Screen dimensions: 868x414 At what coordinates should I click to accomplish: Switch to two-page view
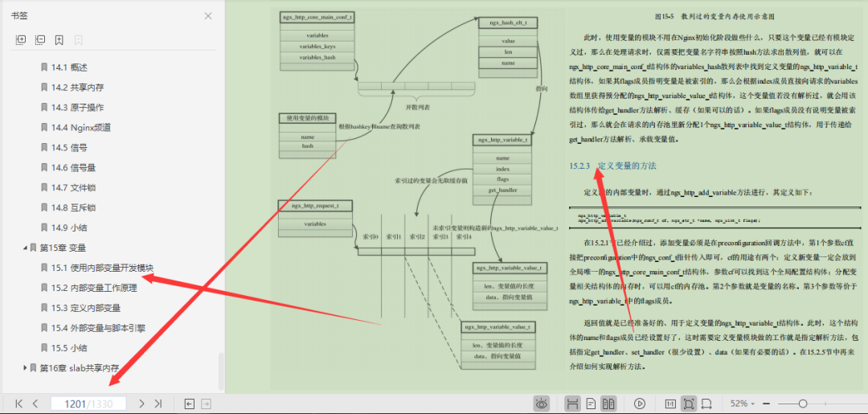click(608, 404)
